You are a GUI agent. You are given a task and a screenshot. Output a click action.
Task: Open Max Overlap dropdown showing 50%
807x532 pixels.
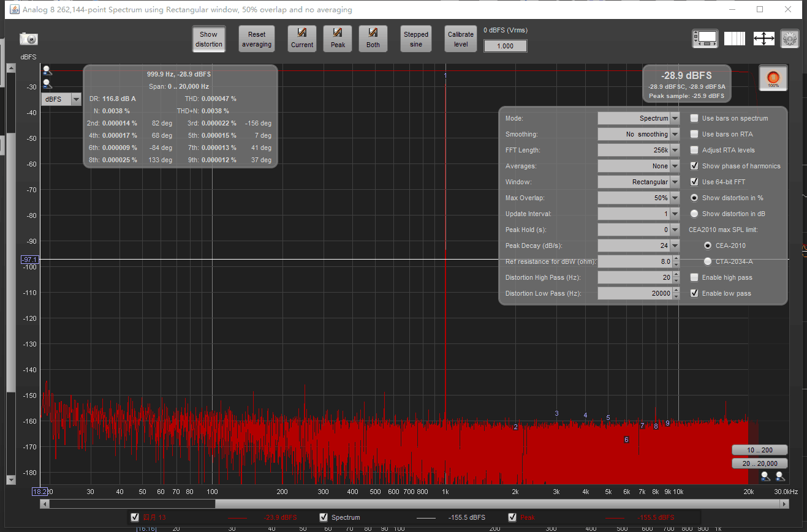[x=638, y=198]
